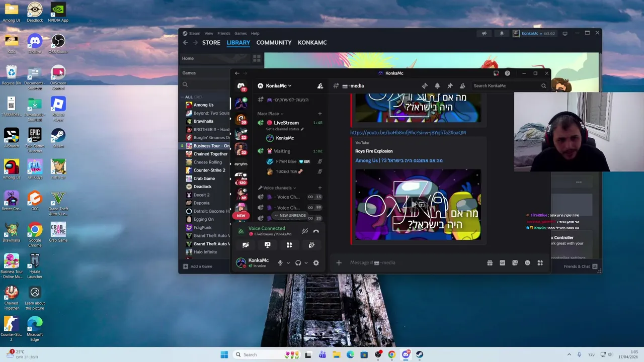Open emoji picker in message bar

click(527, 263)
